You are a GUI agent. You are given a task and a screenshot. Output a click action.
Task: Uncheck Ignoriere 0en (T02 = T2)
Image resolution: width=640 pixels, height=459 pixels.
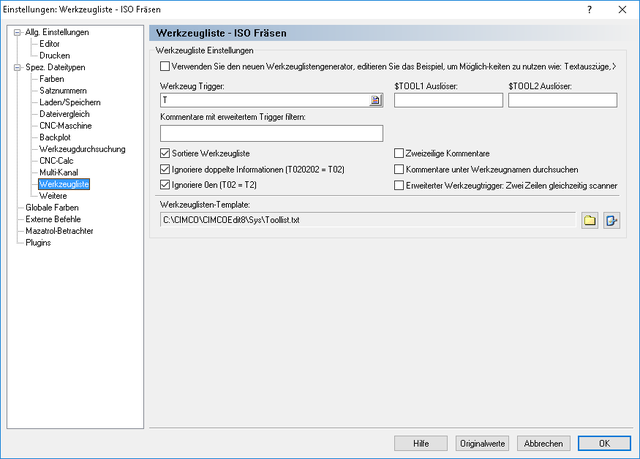point(165,185)
